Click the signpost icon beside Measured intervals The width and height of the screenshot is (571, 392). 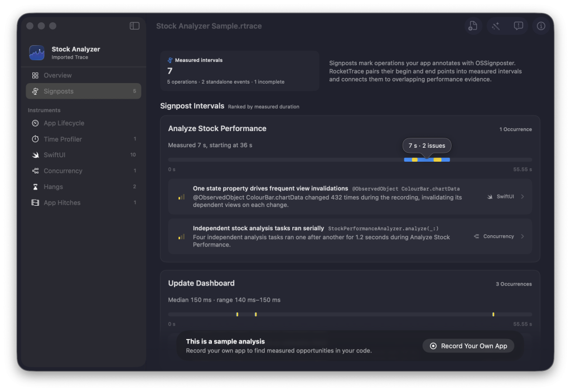pos(170,60)
